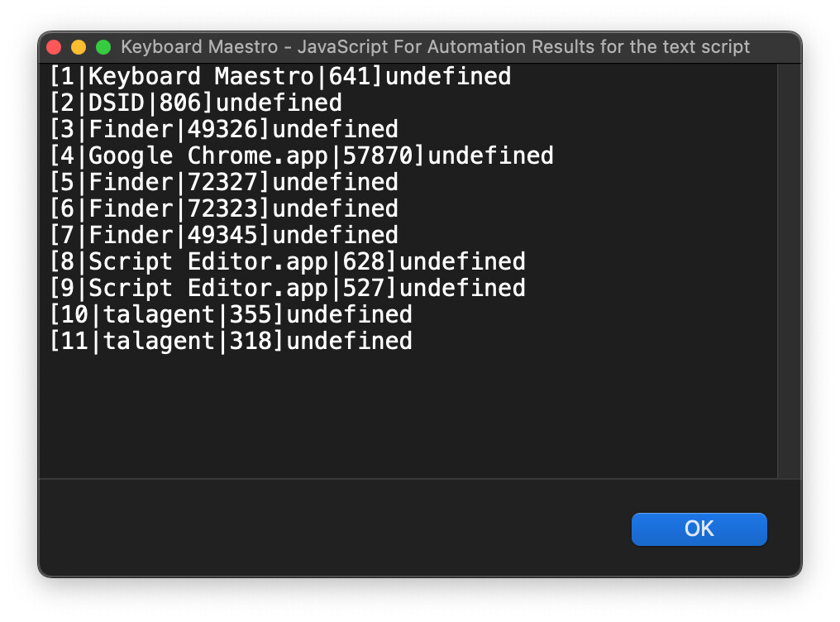Minimize the window with the yellow button
Screen dimensions: 840x622
click(79, 47)
